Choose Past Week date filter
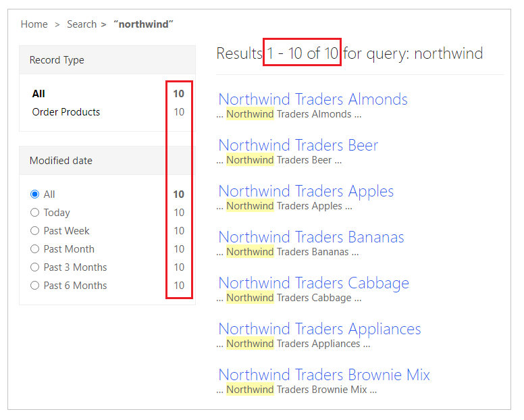 (x=35, y=231)
